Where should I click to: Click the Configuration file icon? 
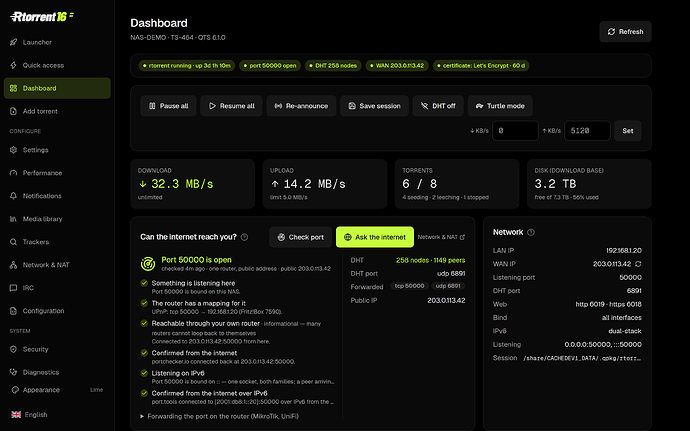13,310
